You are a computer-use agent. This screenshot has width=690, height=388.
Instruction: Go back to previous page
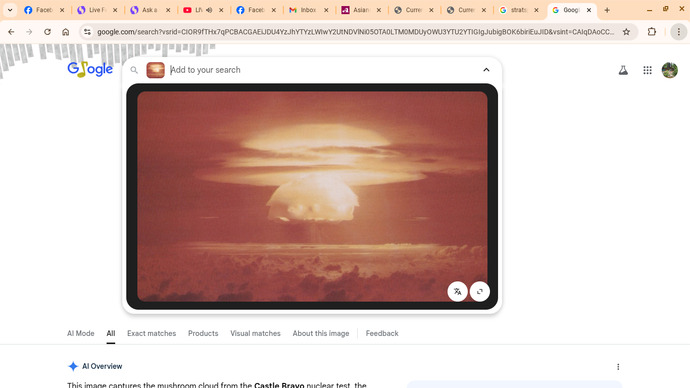11,32
